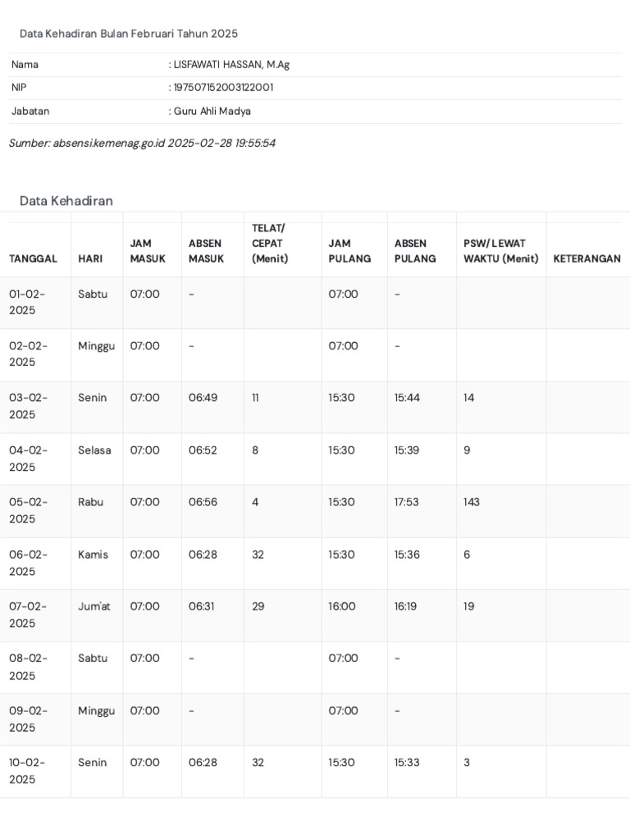The image size is (630, 840).
Task: Click the title Data Kehadiran Bulan Februari Tahun 2025
Action: click(x=129, y=34)
